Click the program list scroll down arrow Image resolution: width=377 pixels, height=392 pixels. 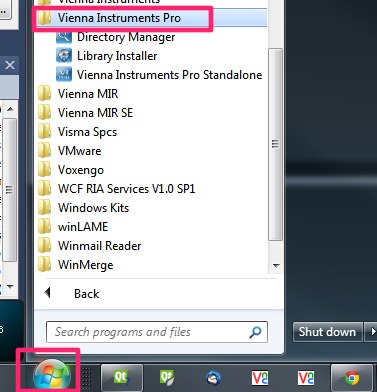tap(276, 266)
